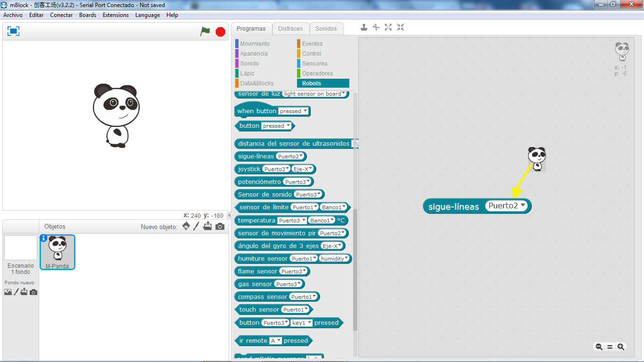Viewport: 644px width, 362px height.
Task: Open the Extensions menu
Action: [116, 15]
